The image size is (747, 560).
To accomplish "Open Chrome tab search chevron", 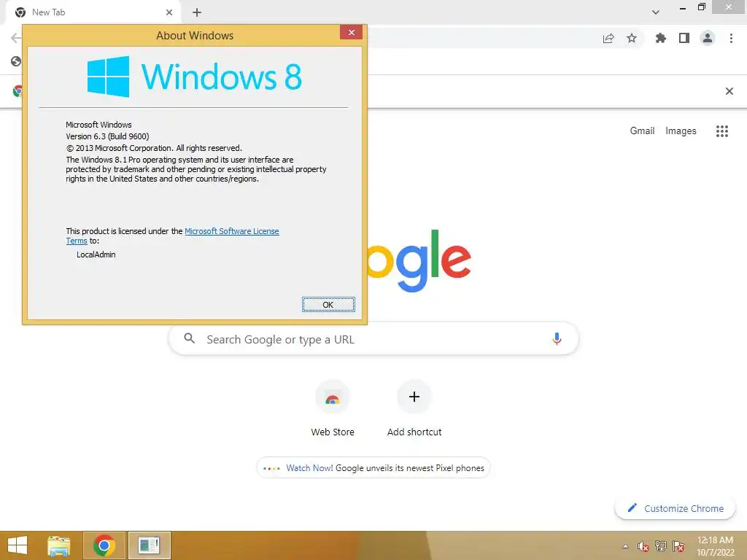I will (x=656, y=12).
